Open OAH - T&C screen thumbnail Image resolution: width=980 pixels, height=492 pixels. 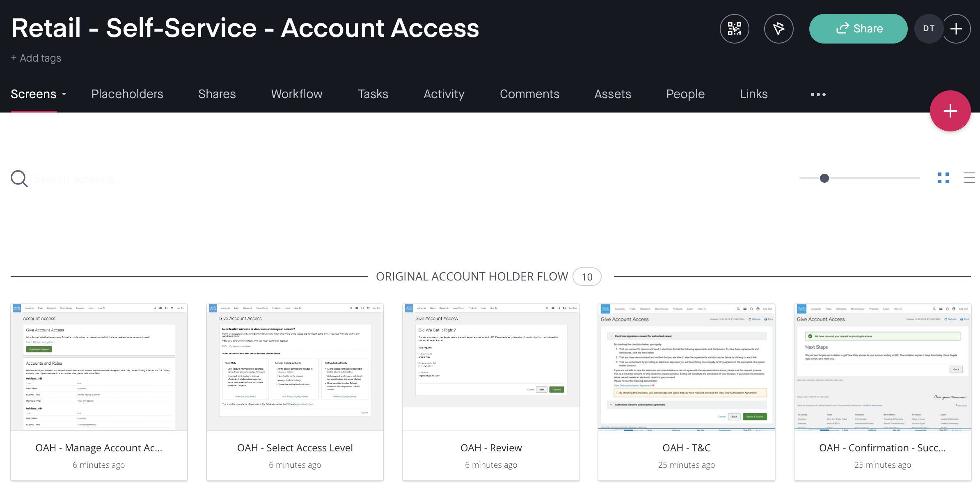click(x=686, y=367)
